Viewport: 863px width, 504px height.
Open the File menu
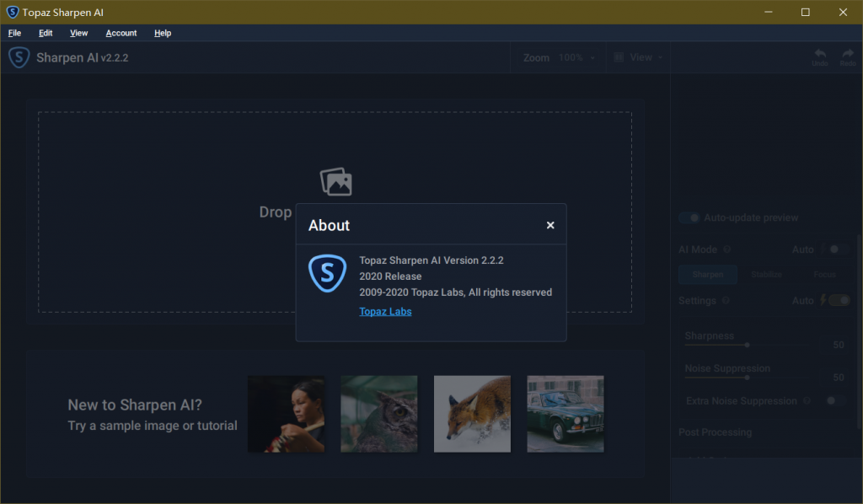(14, 33)
